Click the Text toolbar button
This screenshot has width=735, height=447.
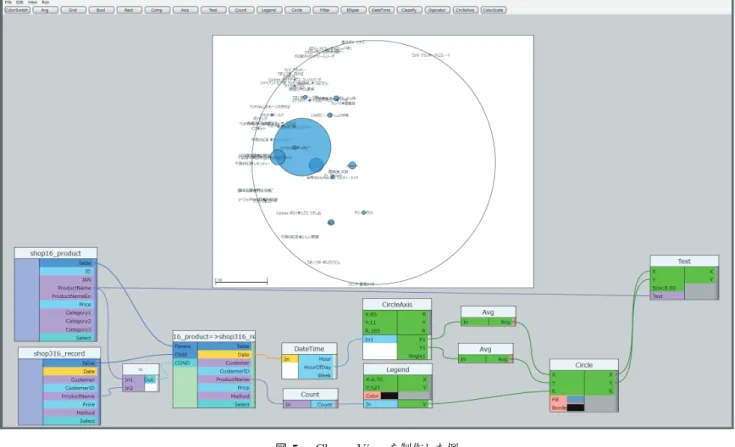213,10
